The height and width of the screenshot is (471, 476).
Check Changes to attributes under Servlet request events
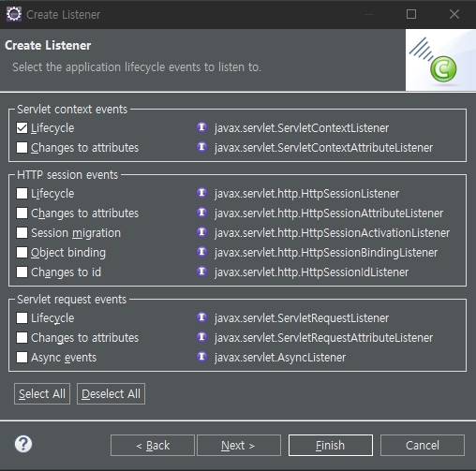[x=22, y=338]
